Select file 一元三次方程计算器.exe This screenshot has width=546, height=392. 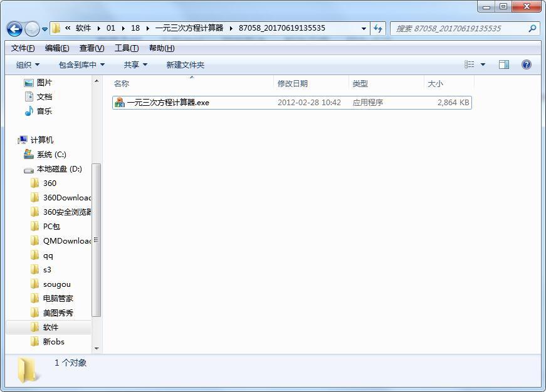[291, 103]
